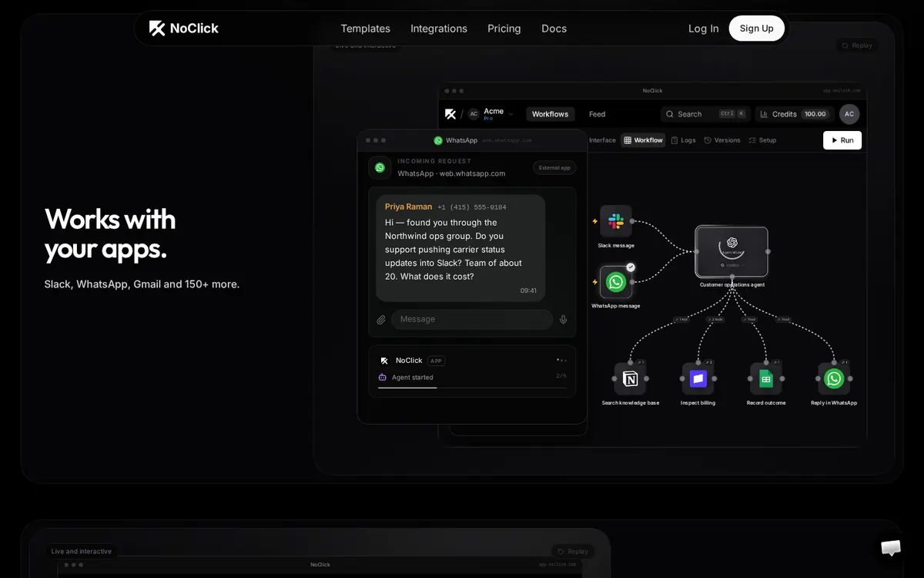The width and height of the screenshot is (924, 578).
Task: Open the Logs tab
Action: point(683,140)
